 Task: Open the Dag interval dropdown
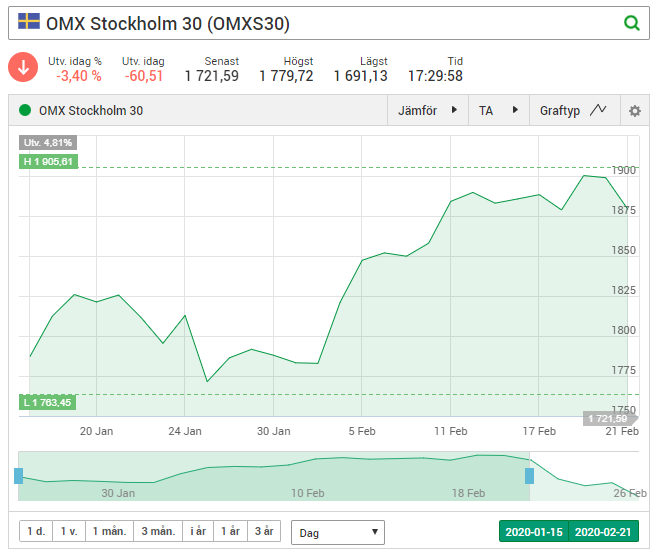(x=338, y=532)
